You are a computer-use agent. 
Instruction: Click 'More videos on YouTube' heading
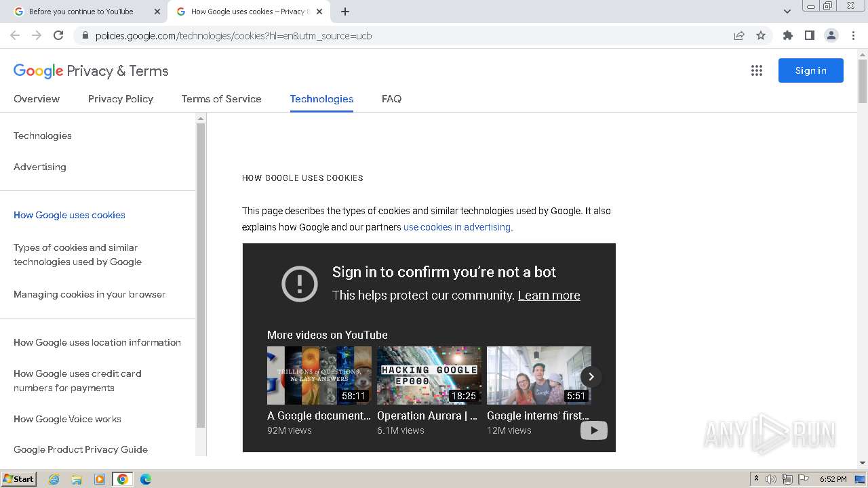click(x=328, y=335)
